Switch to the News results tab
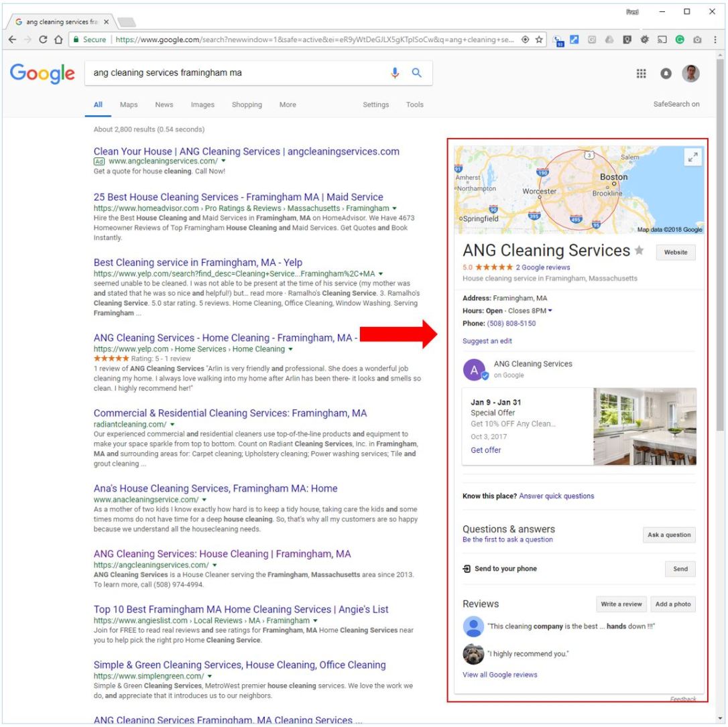This screenshot has height=727, width=728. coord(164,105)
